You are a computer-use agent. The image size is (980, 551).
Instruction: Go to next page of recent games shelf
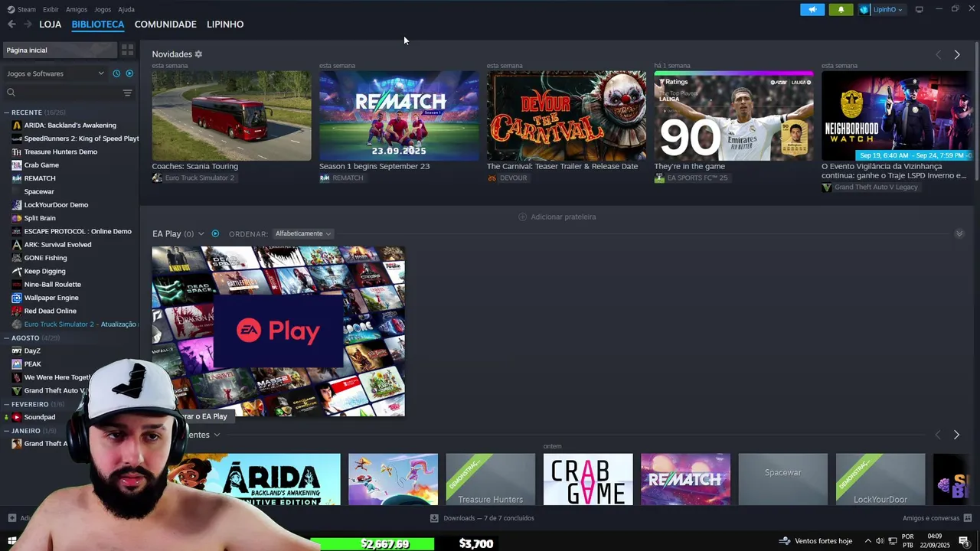coord(956,435)
